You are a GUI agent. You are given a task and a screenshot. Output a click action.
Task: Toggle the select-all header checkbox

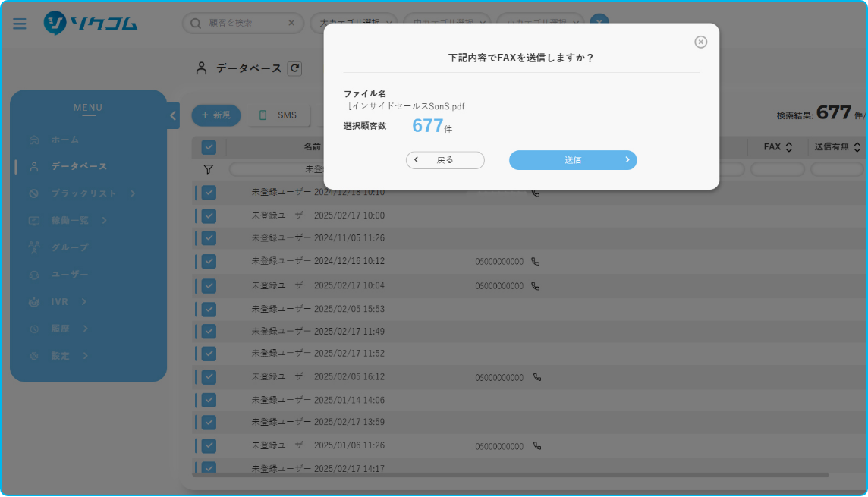pos(209,147)
